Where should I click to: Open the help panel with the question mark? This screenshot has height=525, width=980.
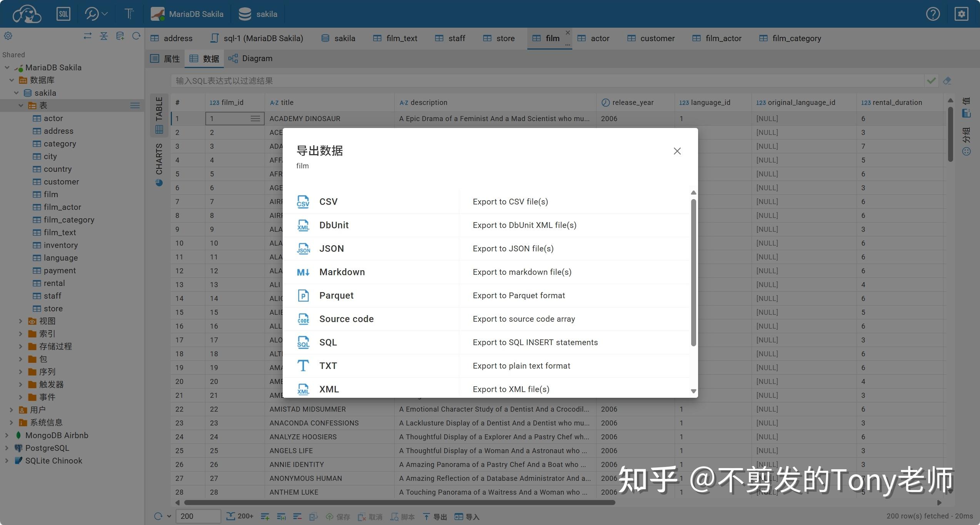pyautogui.click(x=933, y=14)
